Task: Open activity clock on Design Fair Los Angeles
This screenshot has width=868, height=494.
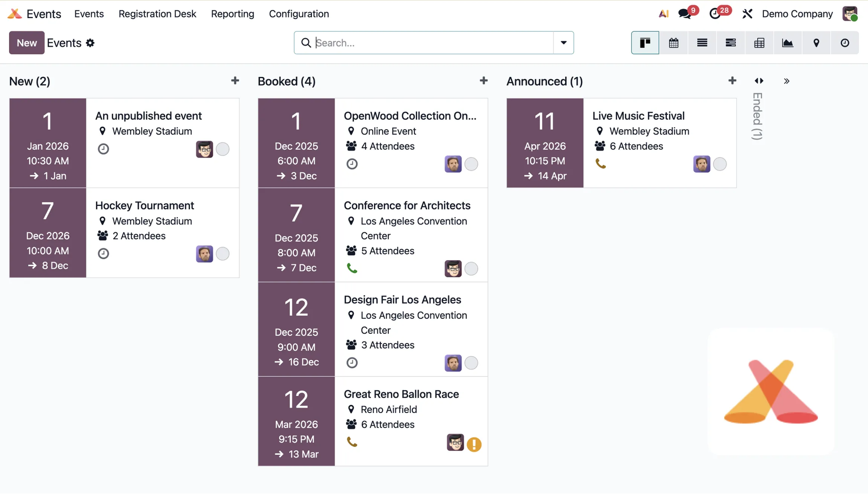Action: point(352,363)
